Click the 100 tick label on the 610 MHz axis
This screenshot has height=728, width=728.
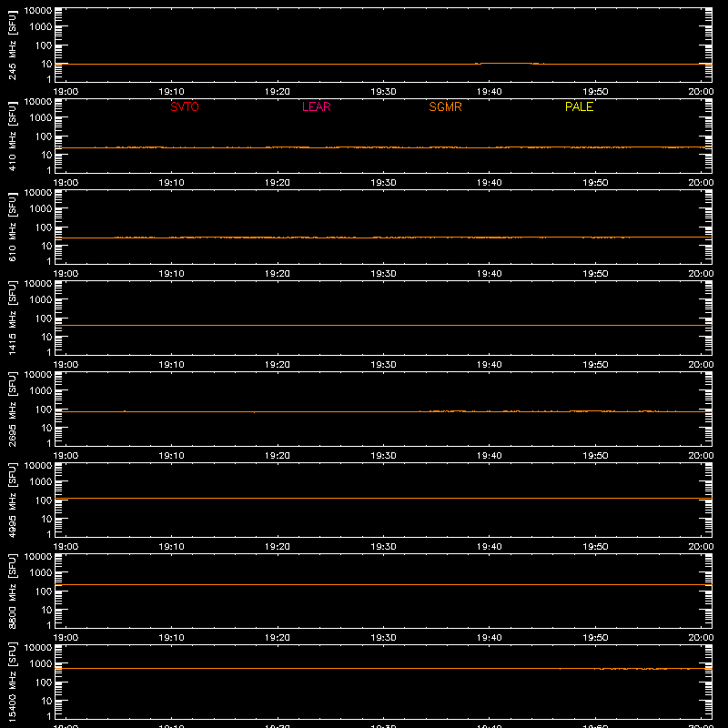[44, 227]
